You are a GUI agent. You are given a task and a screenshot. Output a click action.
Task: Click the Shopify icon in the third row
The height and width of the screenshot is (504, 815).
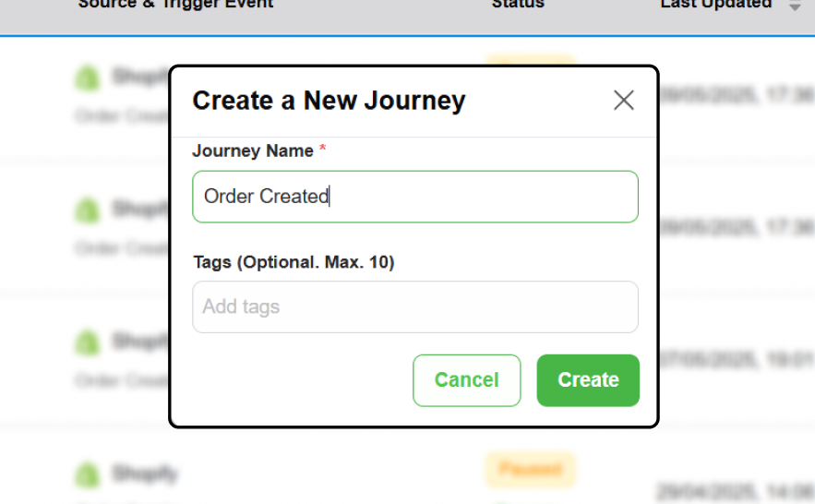(x=87, y=342)
